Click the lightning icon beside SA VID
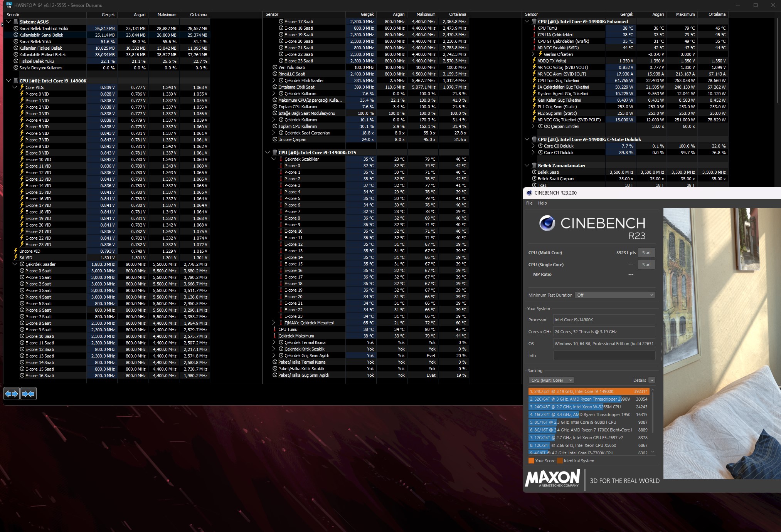781x532 pixels. tap(16, 258)
